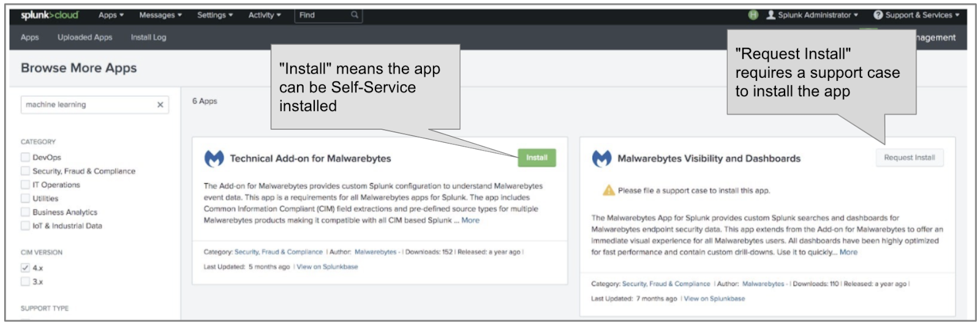Viewport: 980px width, 326px height.
Task: Switch to the Install Log tab
Action: tap(148, 37)
